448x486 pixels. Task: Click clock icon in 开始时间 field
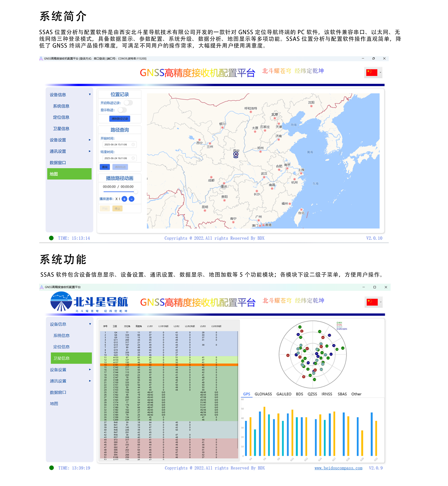(x=133, y=145)
